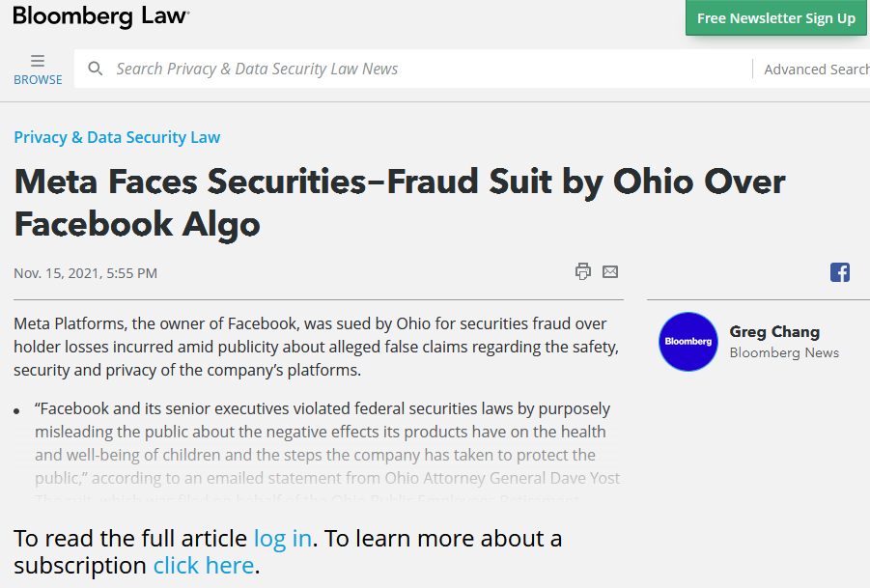Open the hamburger menu icon above Browse
Screen dimensions: 870x588
pos(38,61)
